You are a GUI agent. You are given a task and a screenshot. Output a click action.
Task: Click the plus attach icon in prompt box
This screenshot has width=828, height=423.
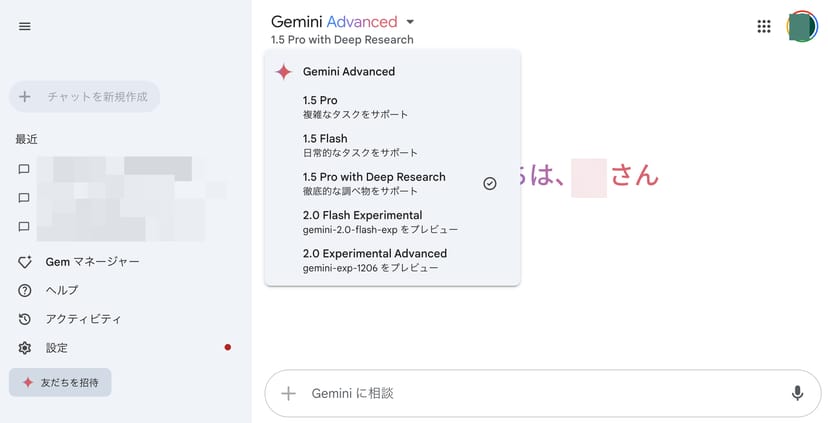(289, 393)
